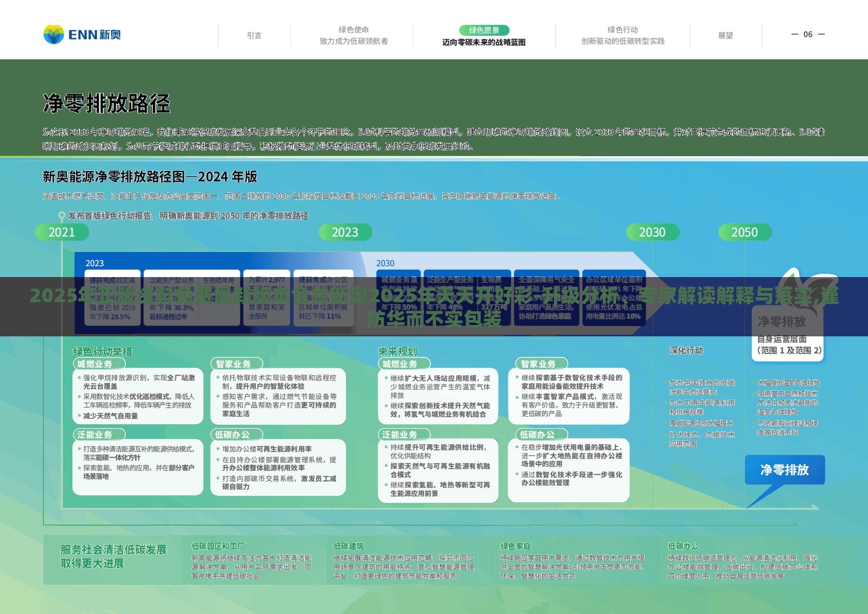Click the 绿色家庭 heading
The width and height of the screenshot is (868, 614).
[x=515, y=546]
